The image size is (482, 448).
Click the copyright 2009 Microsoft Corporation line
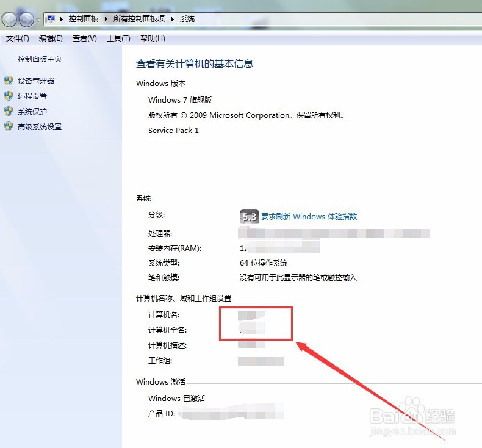246,115
